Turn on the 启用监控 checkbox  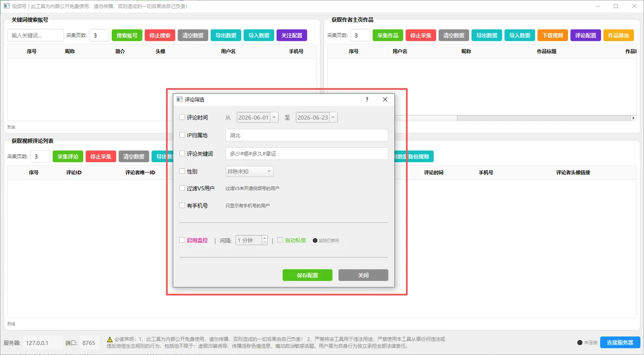point(182,240)
